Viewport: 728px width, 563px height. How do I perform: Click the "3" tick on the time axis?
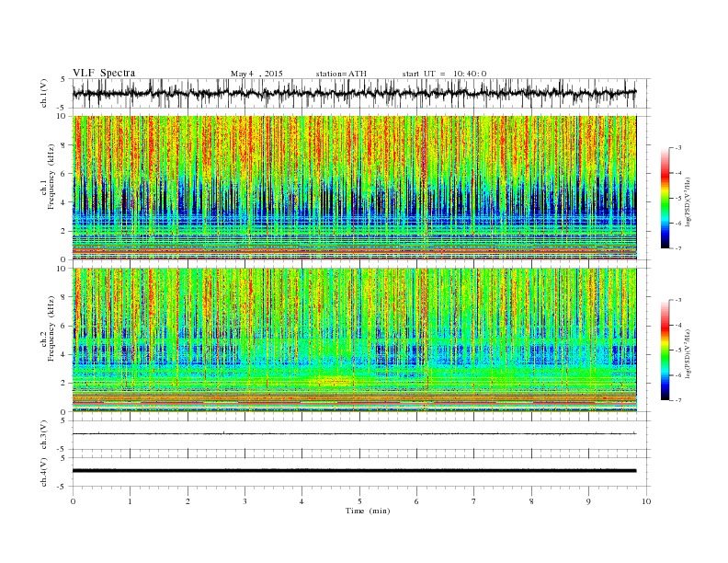coord(245,501)
